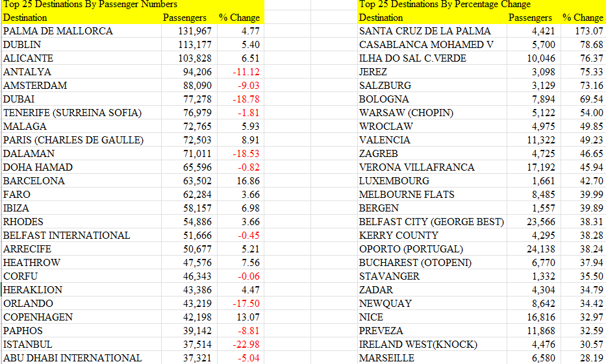
Task: Click LUXEMBOURG passengers value 1,661
Action: click(534, 180)
